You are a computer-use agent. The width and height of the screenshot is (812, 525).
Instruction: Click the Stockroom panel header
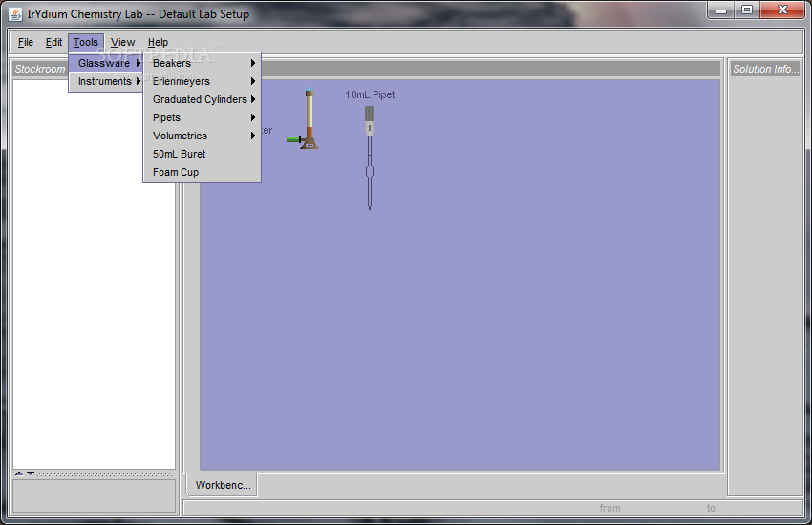40,69
